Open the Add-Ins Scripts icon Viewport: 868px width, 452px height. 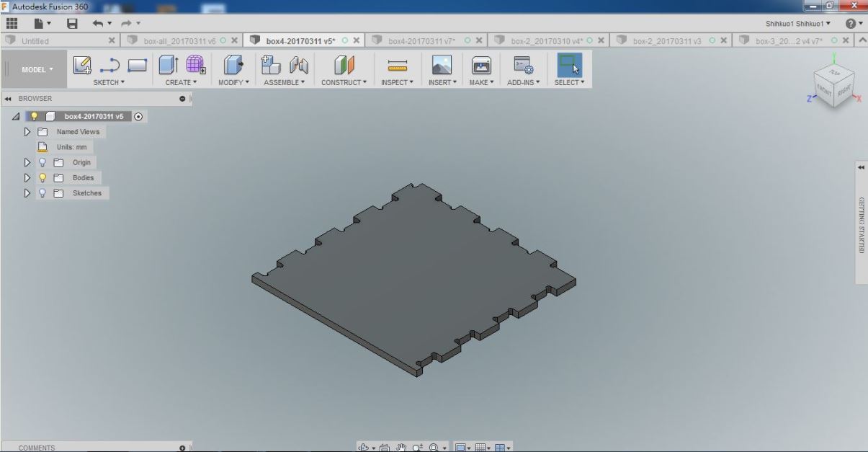524,65
